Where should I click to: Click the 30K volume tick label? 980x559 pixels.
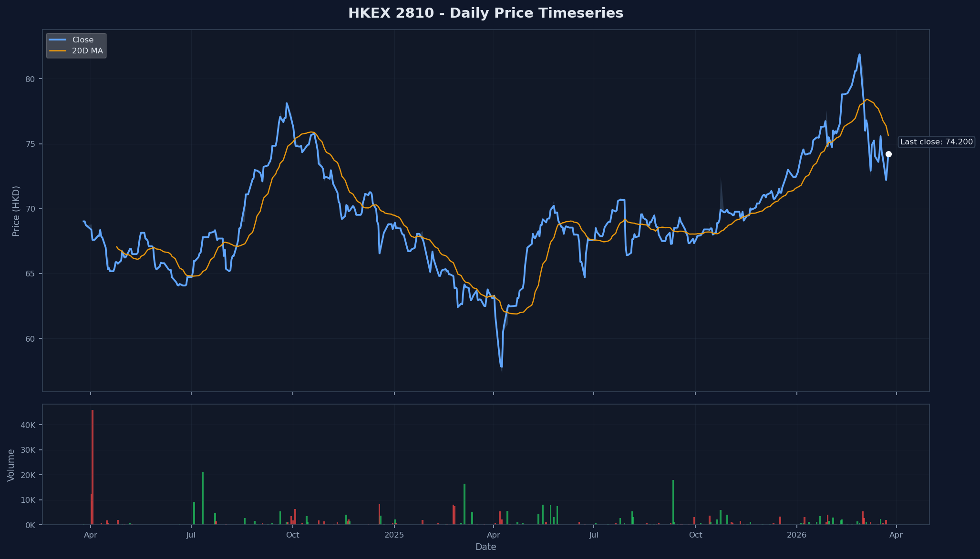tap(29, 450)
